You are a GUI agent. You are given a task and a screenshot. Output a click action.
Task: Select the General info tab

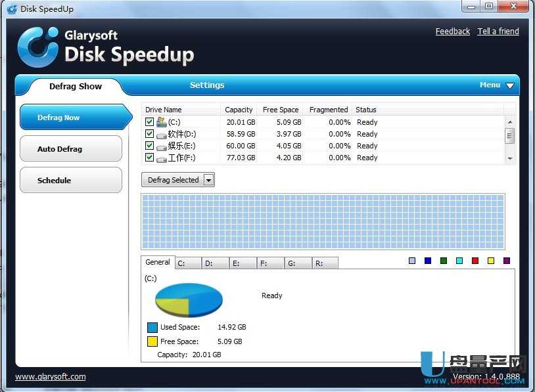click(158, 262)
